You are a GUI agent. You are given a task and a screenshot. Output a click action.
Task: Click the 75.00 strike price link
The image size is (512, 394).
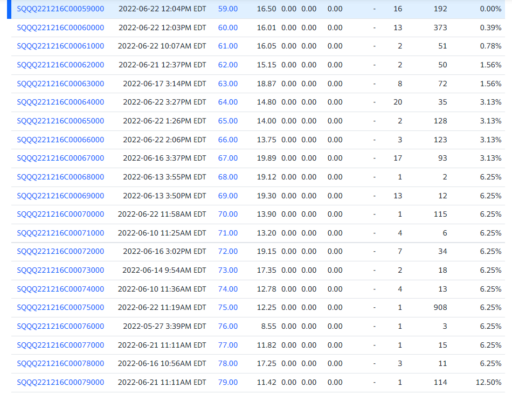[228, 307]
